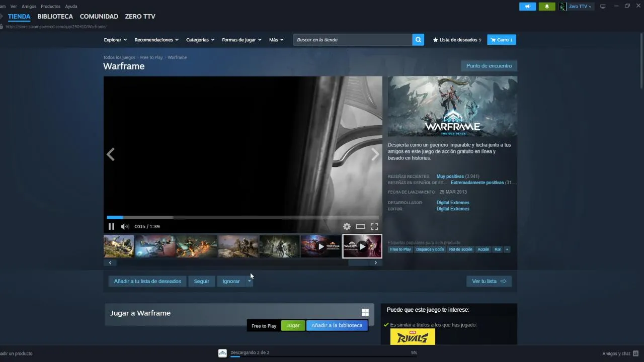Screen dimensions: 644x362
Task: Open Punto de encuentro button
Action: click(x=489, y=66)
